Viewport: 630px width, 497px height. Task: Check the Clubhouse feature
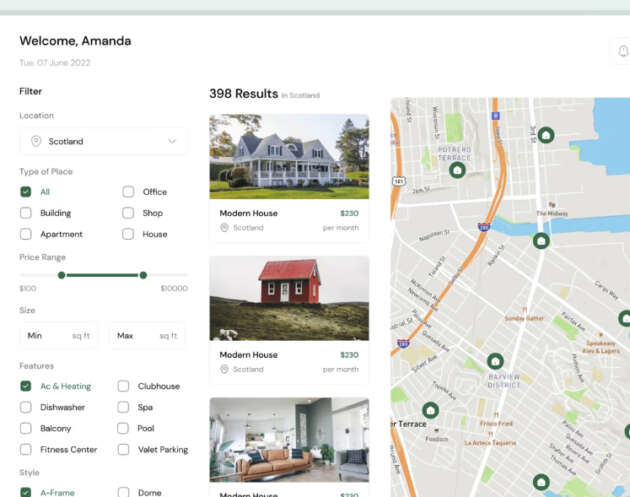123,386
